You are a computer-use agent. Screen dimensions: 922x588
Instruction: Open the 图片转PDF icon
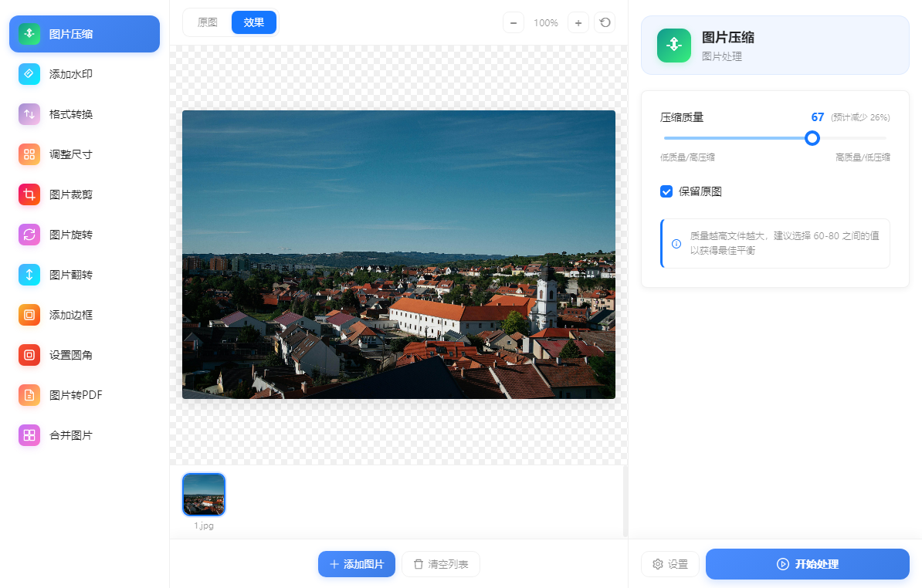(x=29, y=395)
